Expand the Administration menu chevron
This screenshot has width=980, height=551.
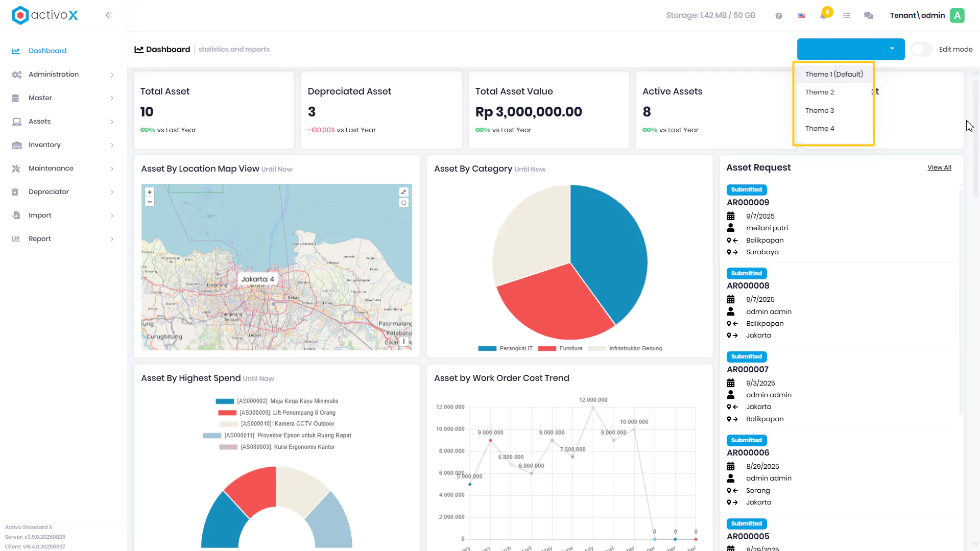click(x=112, y=75)
